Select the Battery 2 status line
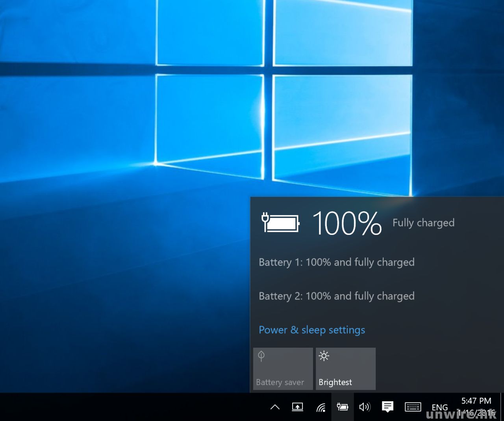Image resolution: width=504 pixels, height=421 pixels. click(x=336, y=296)
